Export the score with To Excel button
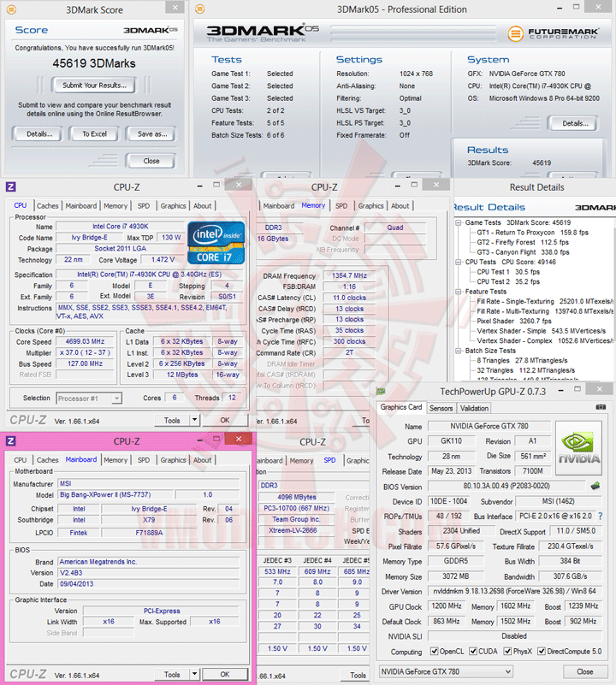 94,134
